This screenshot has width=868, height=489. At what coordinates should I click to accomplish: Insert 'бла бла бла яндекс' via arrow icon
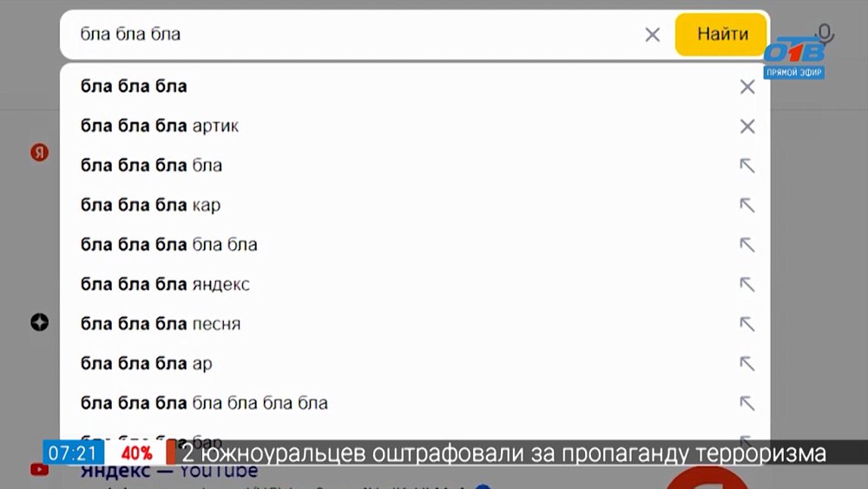point(747,285)
